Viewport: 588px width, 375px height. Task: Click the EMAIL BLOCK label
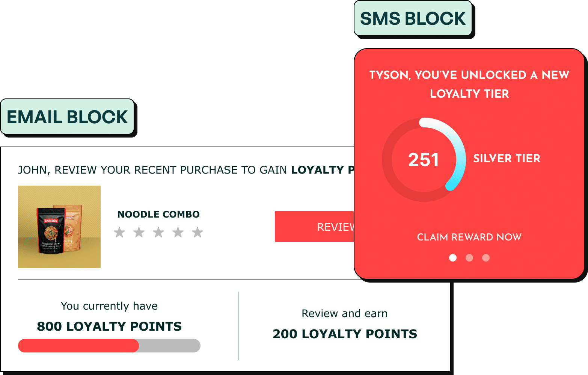(x=68, y=117)
